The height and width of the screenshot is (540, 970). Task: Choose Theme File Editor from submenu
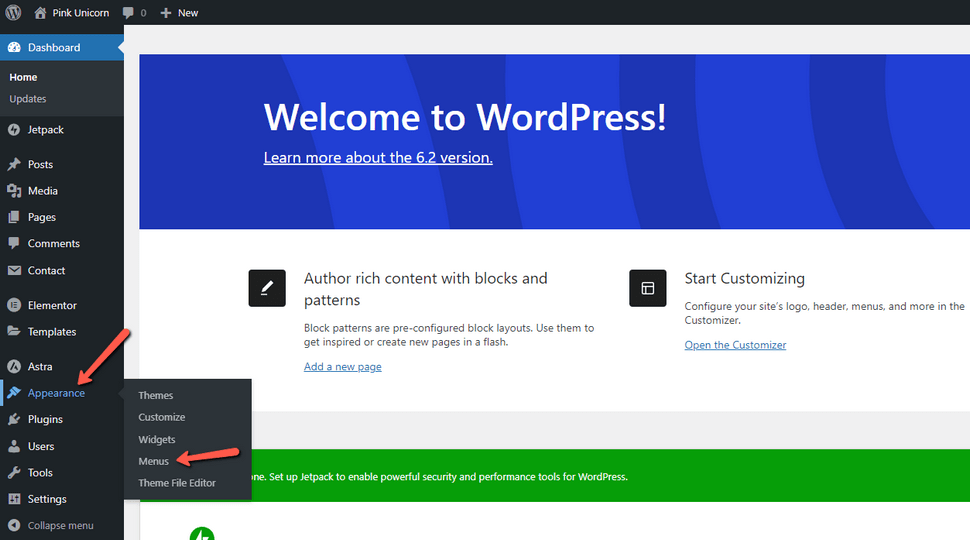pos(177,483)
